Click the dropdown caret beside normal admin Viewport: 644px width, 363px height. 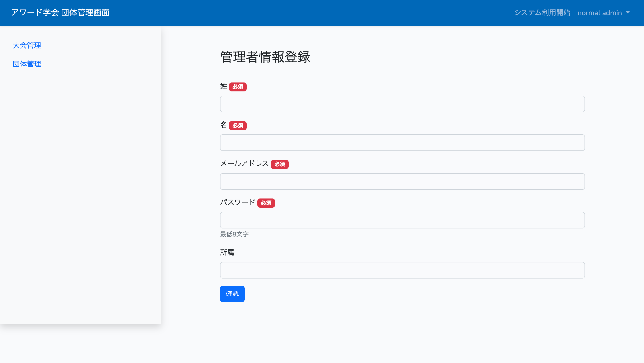(x=627, y=13)
